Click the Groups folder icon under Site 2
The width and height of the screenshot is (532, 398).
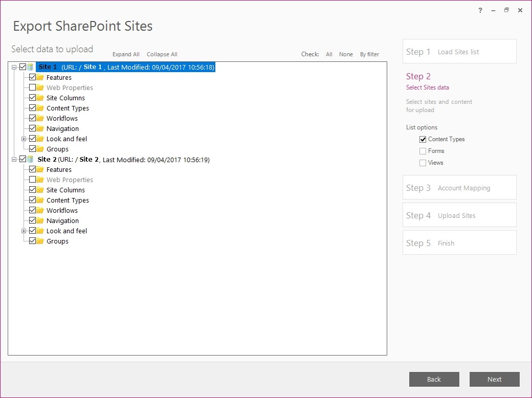point(40,241)
